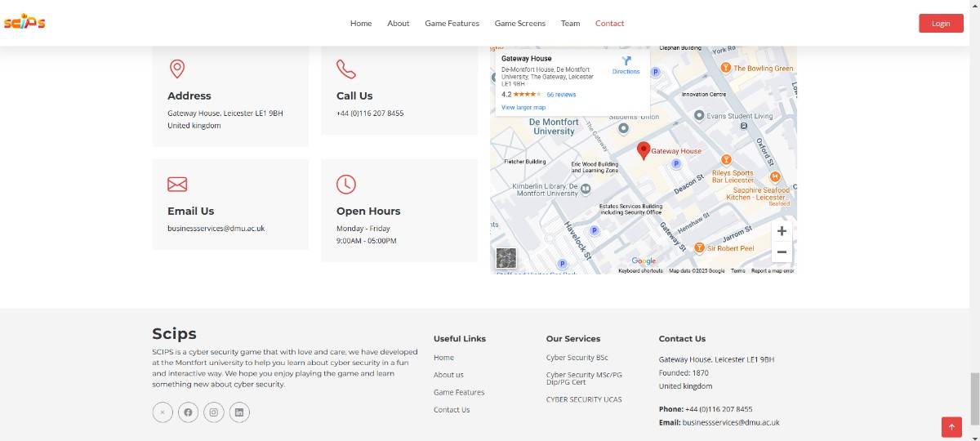Open Team navigation item
The image size is (980, 441).
point(570,23)
